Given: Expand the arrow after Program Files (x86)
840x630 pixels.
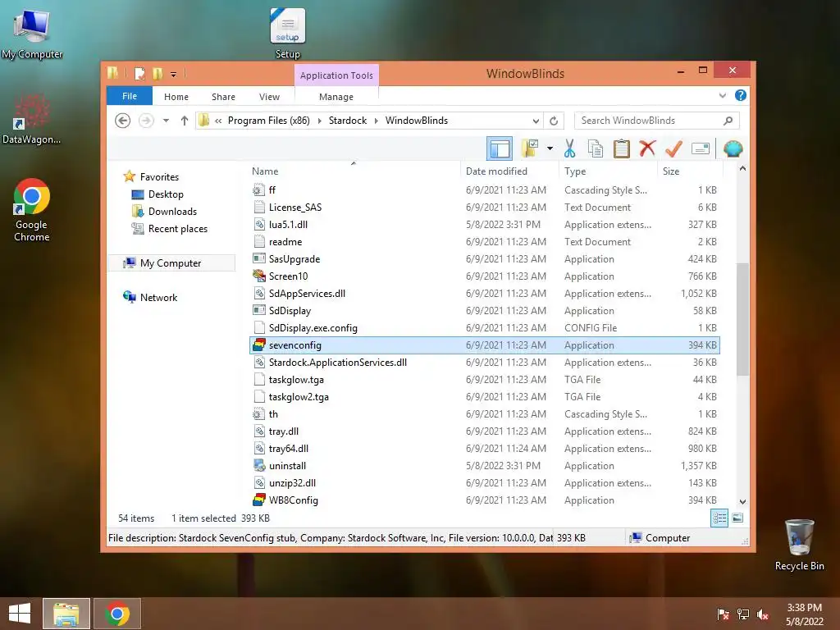Looking at the screenshot, I should [319, 121].
